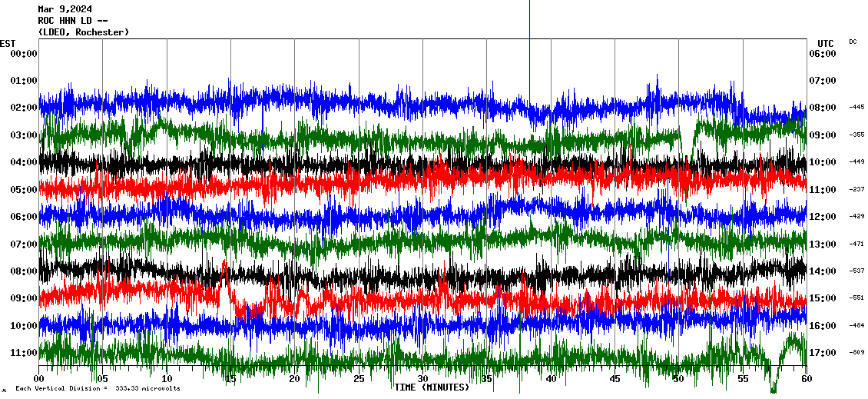Click the Each Vertical Division scale note

click(x=98, y=389)
